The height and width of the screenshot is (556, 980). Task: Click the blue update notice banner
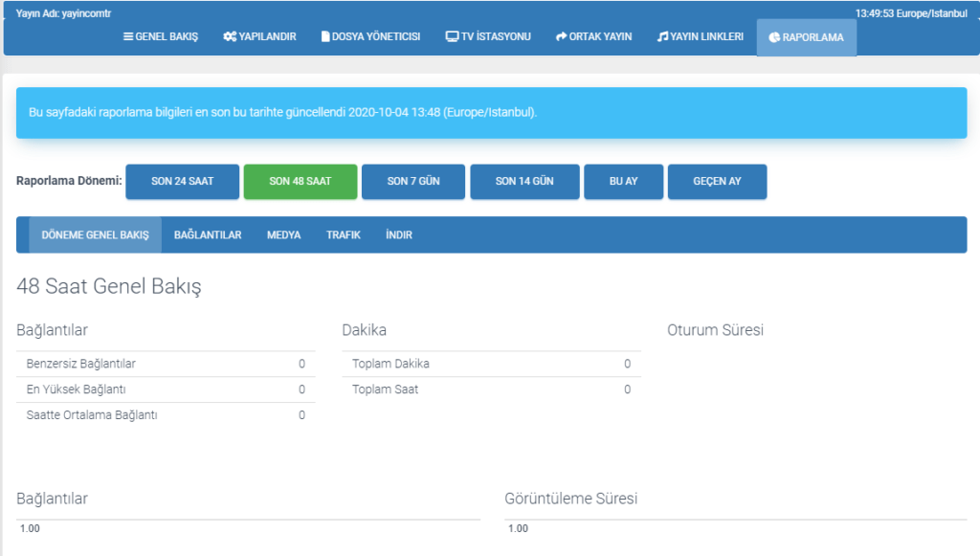click(x=491, y=113)
